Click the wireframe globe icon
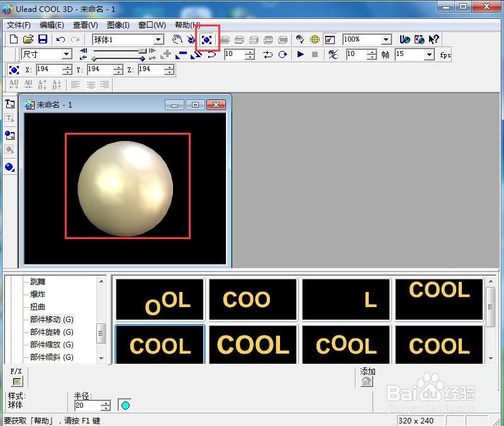504x426 pixels. tap(315, 39)
